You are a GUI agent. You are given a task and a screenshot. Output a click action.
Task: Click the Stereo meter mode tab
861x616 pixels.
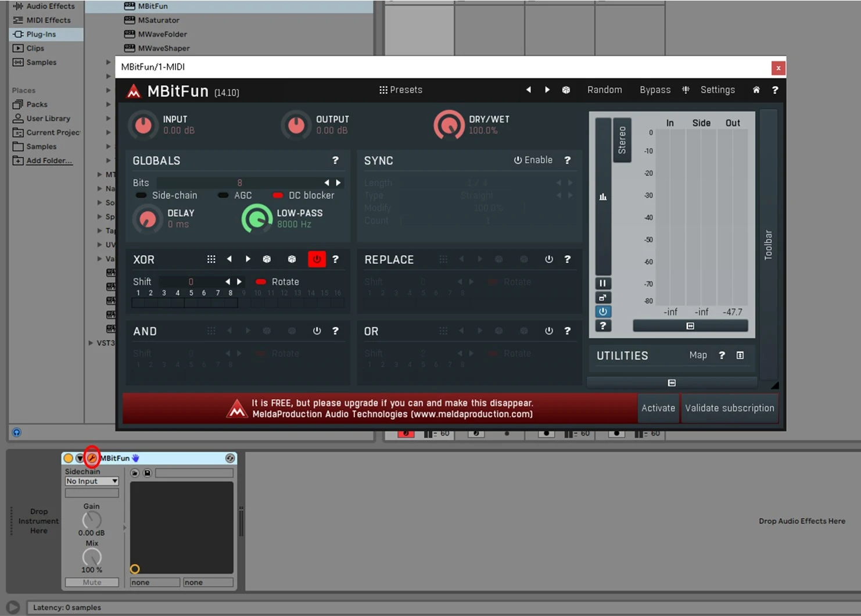[x=622, y=139]
